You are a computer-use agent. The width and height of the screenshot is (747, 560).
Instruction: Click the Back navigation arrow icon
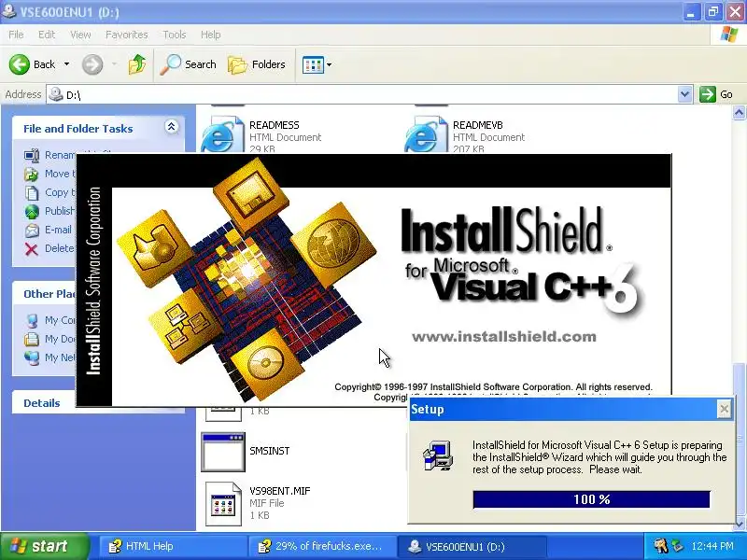pos(19,64)
